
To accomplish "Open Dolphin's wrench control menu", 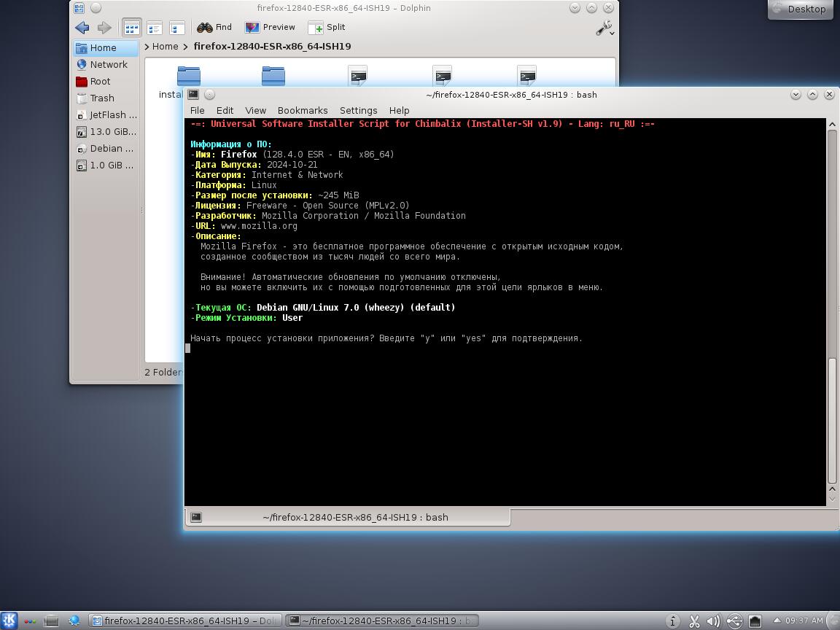I will click(604, 28).
